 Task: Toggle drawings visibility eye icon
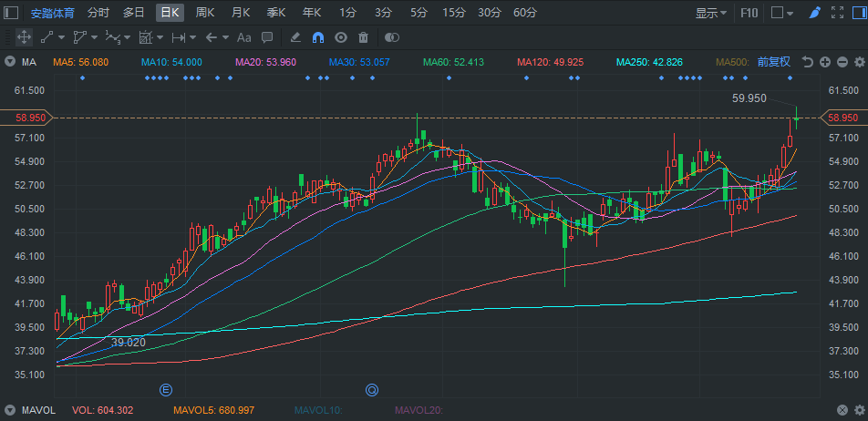[x=341, y=37]
